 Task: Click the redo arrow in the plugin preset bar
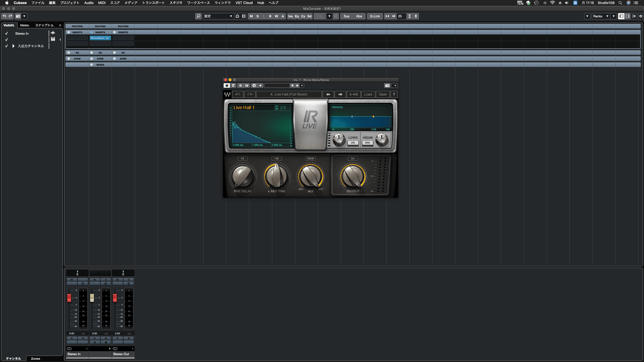click(x=250, y=94)
